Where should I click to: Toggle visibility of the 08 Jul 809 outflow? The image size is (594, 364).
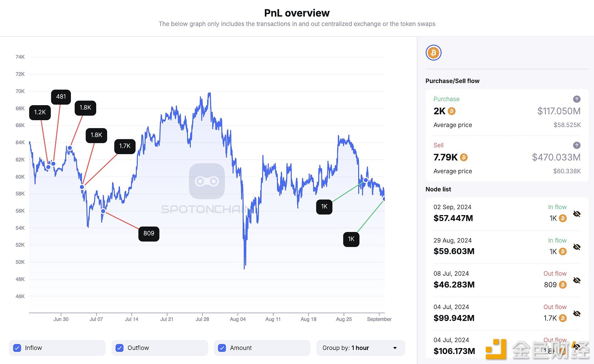click(577, 280)
